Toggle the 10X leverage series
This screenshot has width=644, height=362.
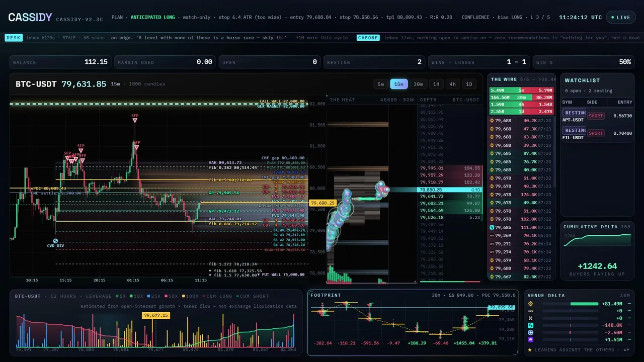(136, 296)
